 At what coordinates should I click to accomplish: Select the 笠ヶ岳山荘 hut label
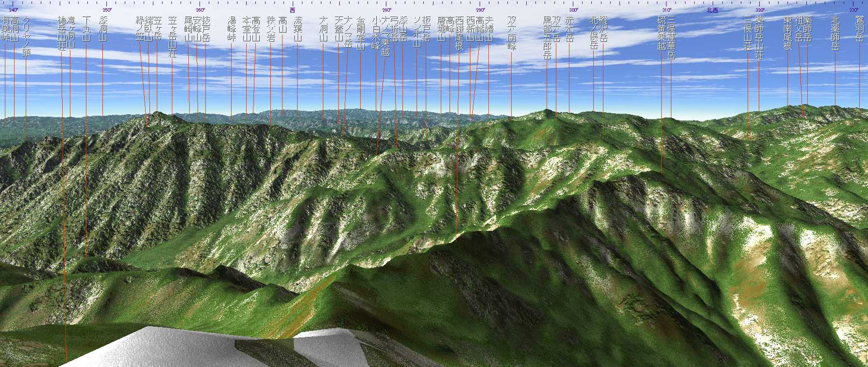point(172,36)
